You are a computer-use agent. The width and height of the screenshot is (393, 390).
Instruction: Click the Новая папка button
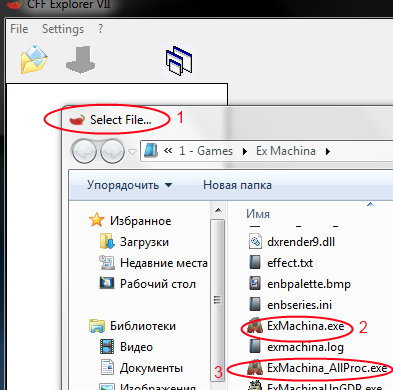237,185
